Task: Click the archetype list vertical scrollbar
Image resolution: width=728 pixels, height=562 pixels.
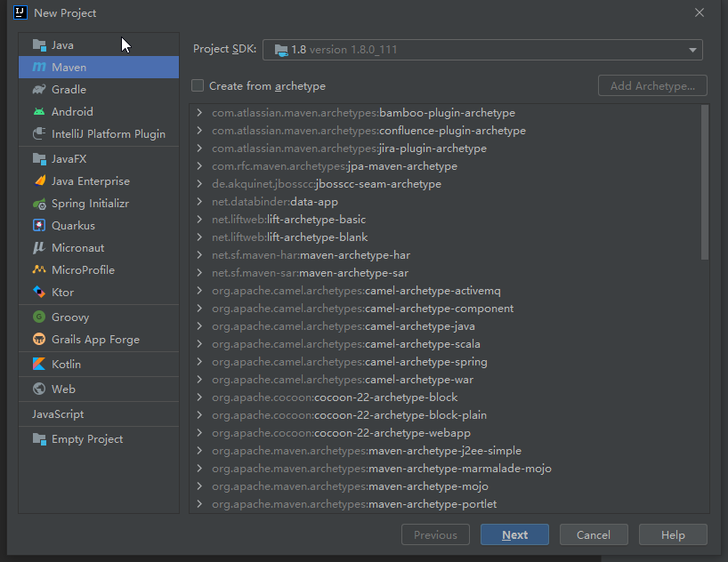Action: (x=704, y=182)
